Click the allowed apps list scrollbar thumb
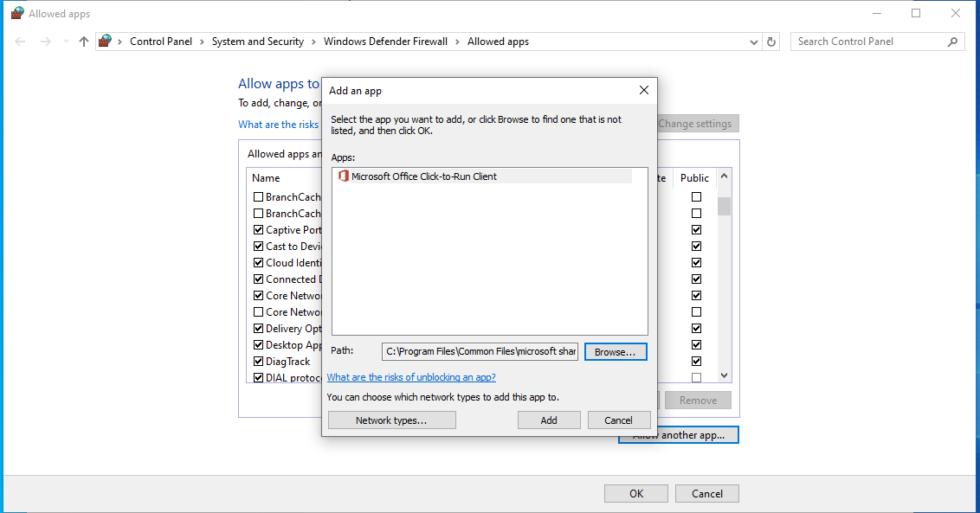Screen dimensions: 980x513 point(724,206)
